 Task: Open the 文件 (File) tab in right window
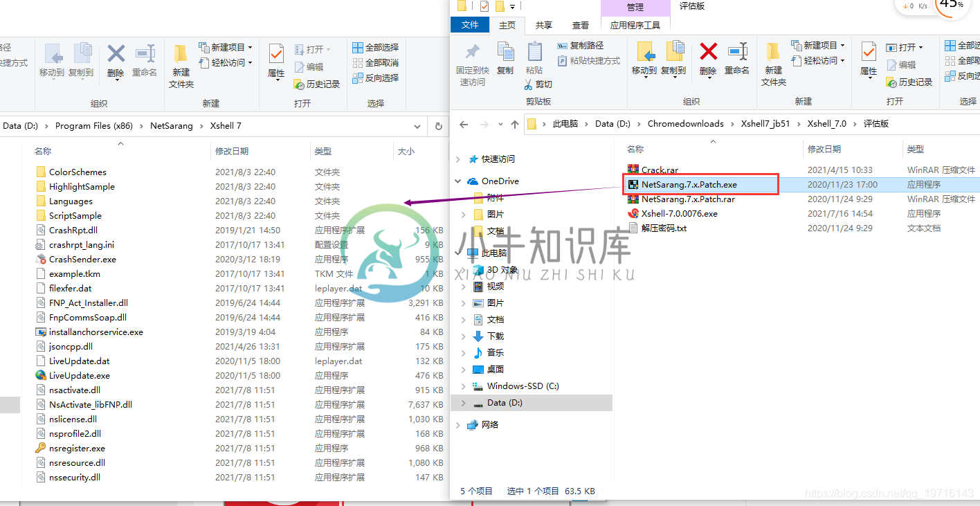470,25
